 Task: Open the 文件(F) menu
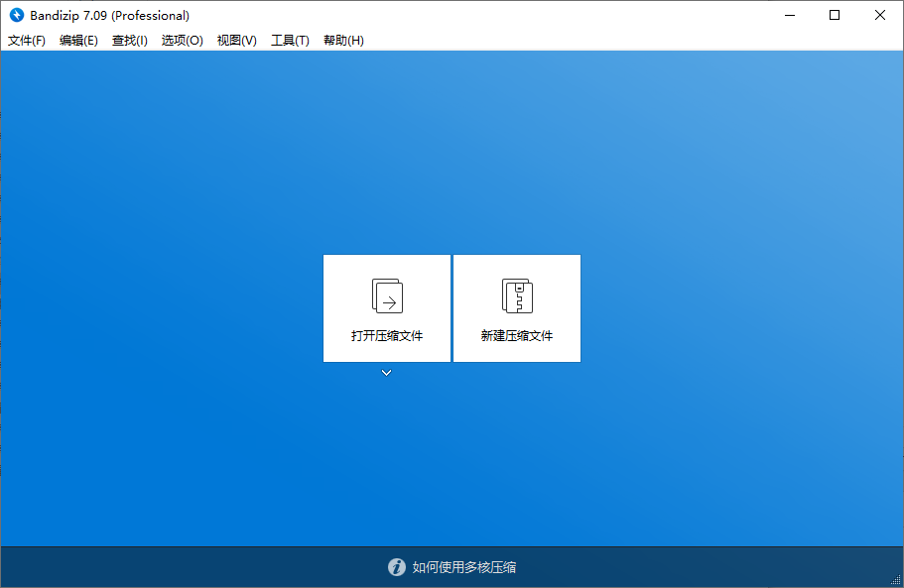(x=27, y=41)
